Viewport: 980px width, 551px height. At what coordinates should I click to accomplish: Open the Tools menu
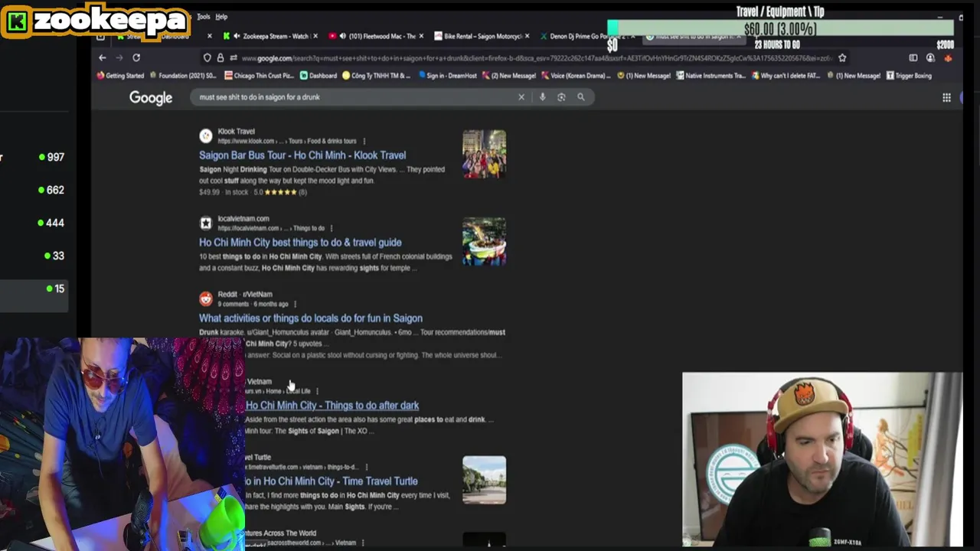(203, 16)
